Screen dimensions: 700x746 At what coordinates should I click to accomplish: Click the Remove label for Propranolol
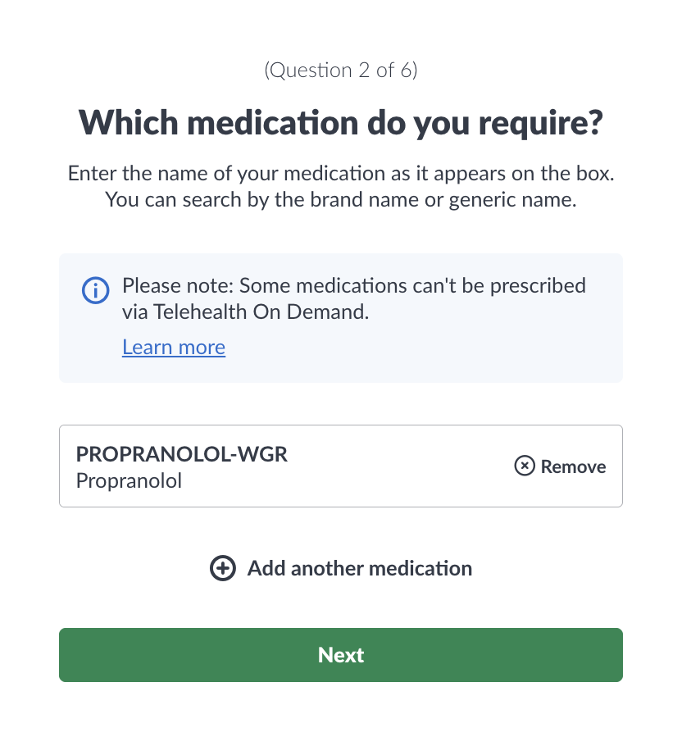pyautogui.click(x=573, y=466)
